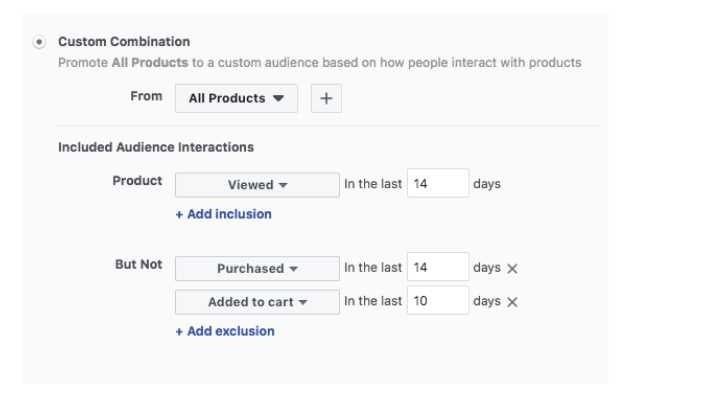Click the days field in Purchased row
The height and width of the screenshot is (400, 710).
click(x=437, y=268)
